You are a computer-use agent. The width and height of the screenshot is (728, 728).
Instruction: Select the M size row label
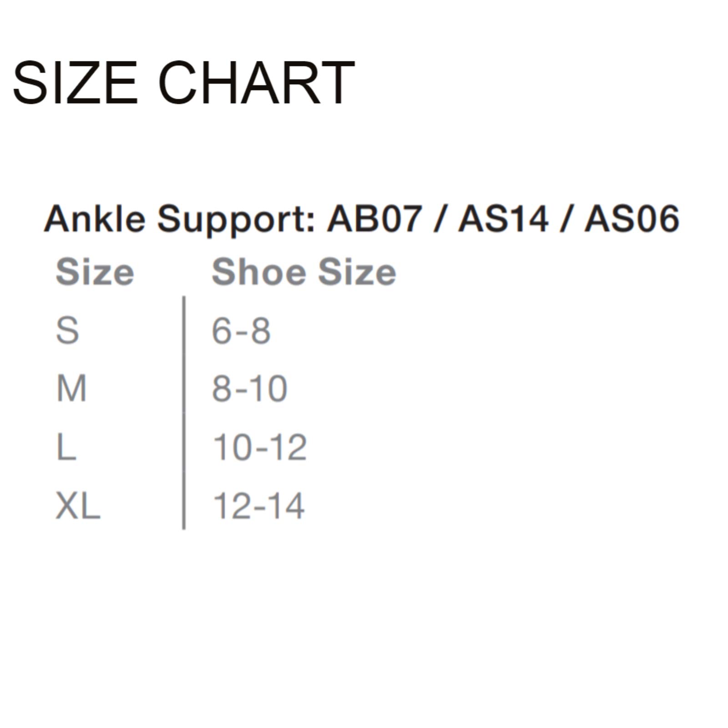coord(71,389)
